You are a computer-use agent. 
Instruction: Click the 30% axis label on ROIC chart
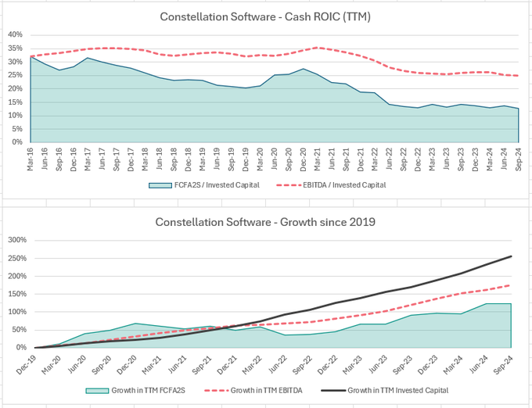pos(16,62)
